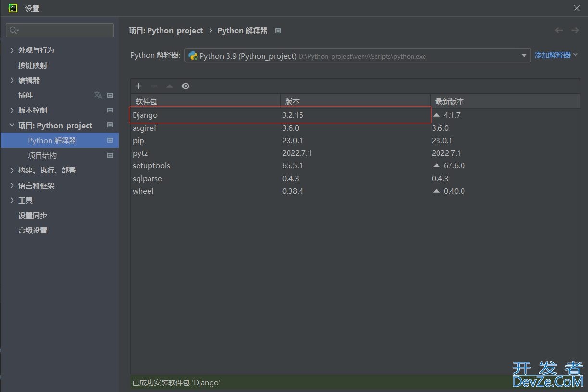Select Python 解释器 in the sidebar
Viewport: 588px width, 392px height.
point(60,140)
